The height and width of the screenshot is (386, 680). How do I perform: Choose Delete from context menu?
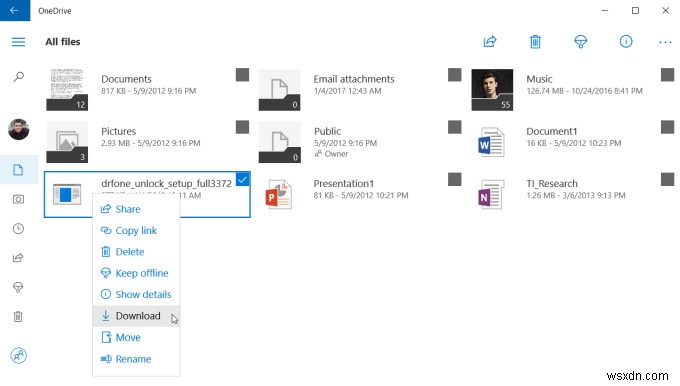point(136,252)
